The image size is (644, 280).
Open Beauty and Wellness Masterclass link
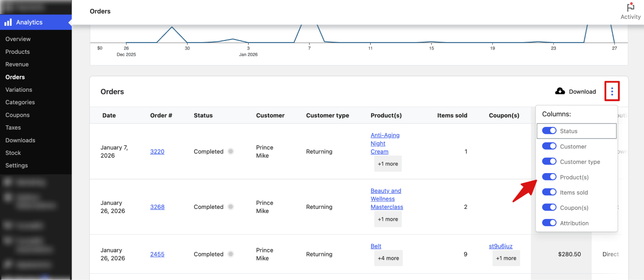[387, 199]
